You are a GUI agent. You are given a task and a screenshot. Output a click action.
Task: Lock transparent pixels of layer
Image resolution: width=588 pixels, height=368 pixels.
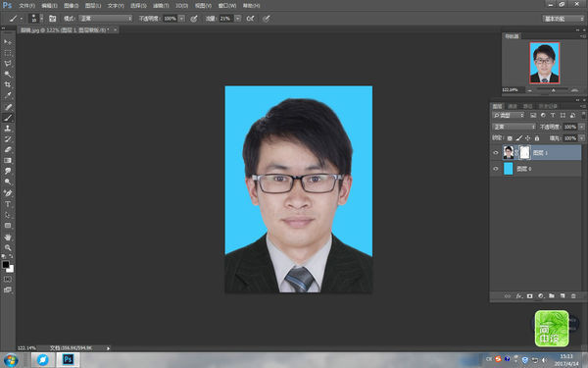pyautogui.click(x=510, y=138)
